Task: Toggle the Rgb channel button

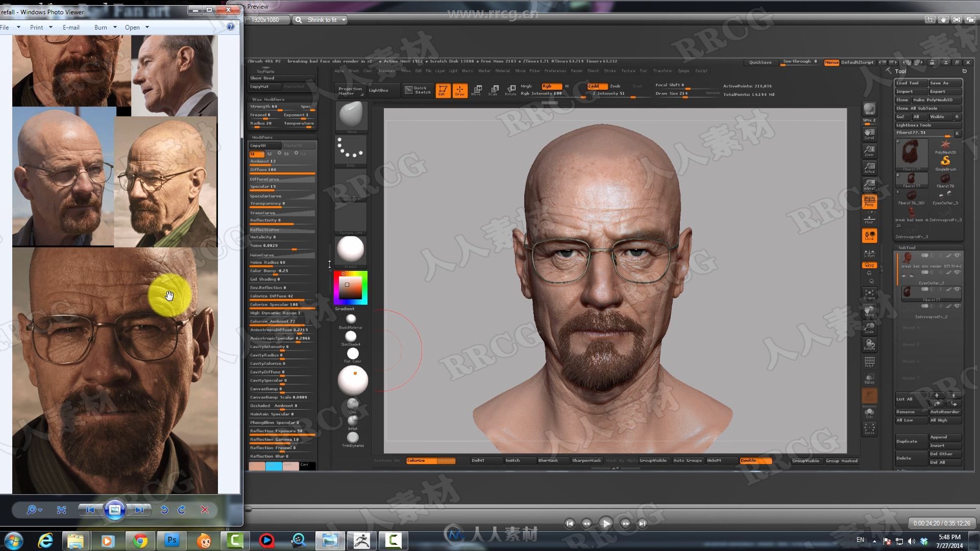Action: 551,86
